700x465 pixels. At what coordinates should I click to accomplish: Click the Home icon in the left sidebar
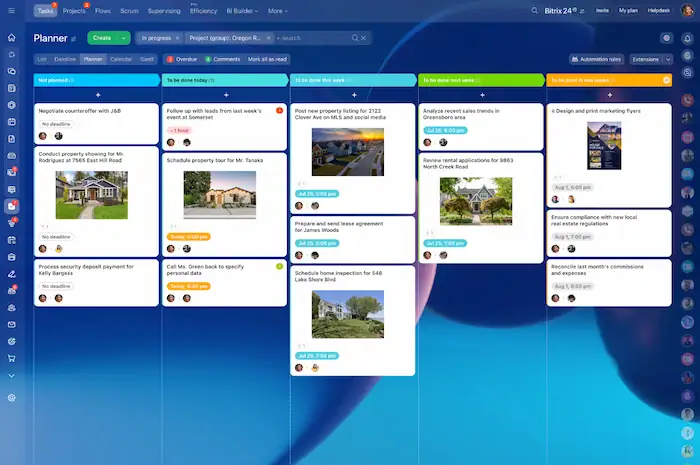coord(12,37)
